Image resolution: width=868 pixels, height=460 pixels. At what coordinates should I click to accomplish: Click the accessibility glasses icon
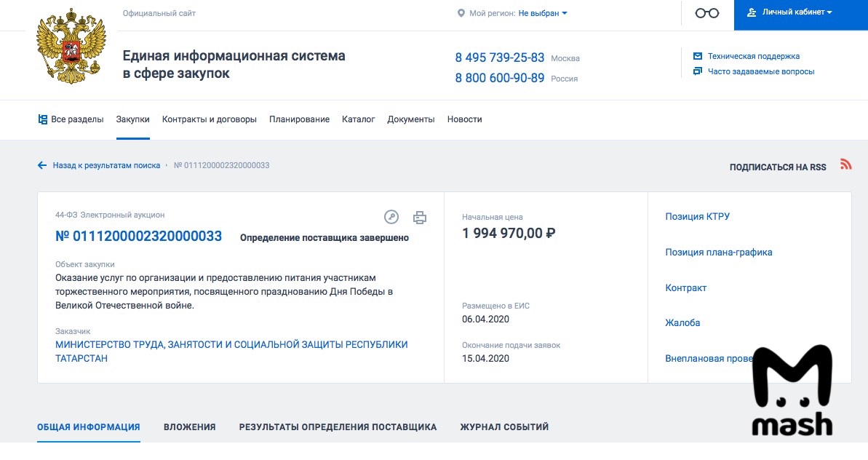[x=706, y=13]
